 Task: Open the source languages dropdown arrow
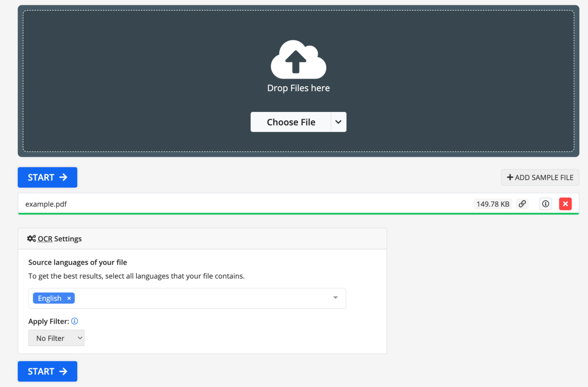tap(336, 298)
